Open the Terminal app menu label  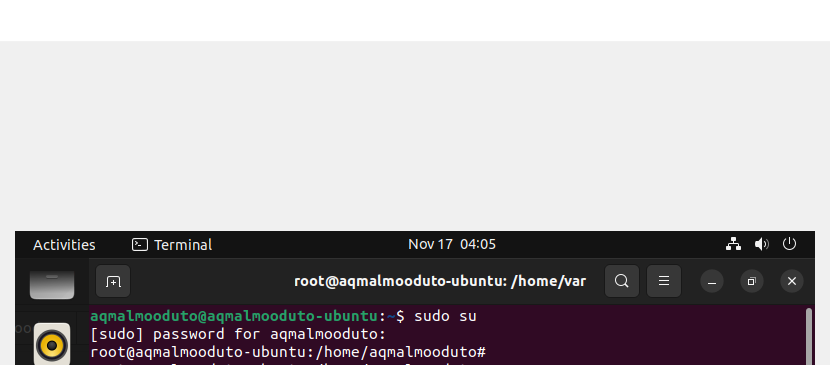tap(183, 245)
